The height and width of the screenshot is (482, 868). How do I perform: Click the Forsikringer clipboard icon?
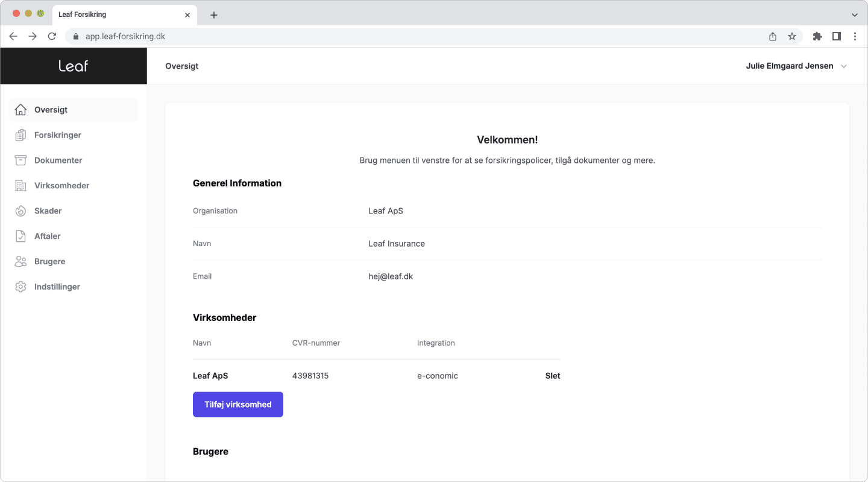(20, 135)
